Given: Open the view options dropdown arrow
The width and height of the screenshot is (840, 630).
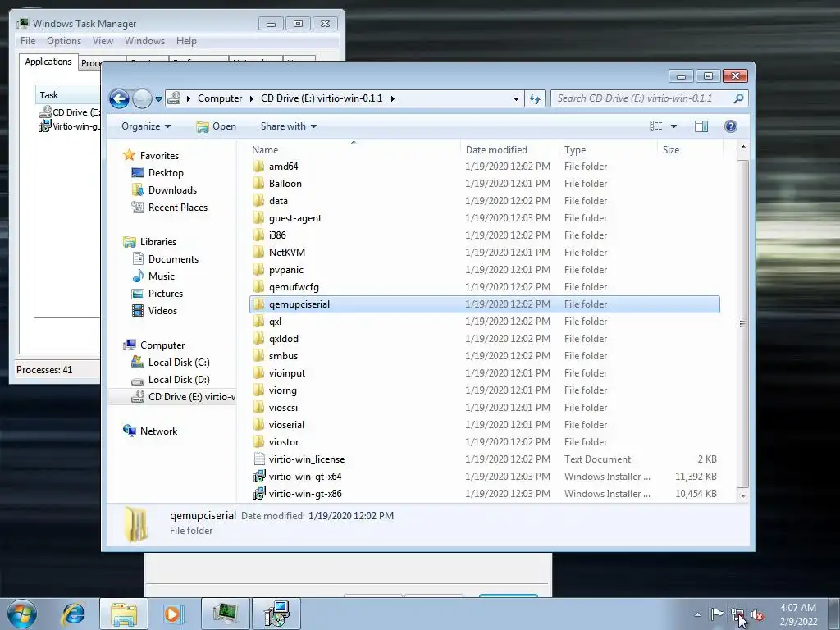Looking at the screenshot, I should (674, 126).
